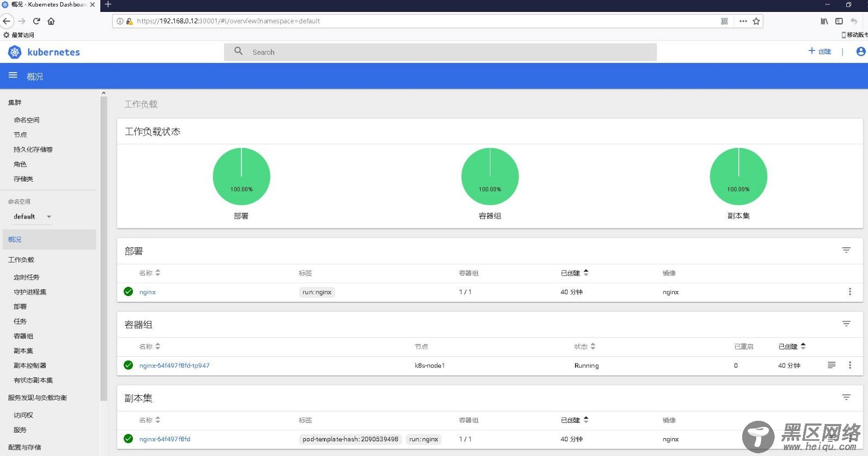Click the sidebar vertical scrollbar
The height and width of the screenshot is (456, 868).
(x=104, y=249)
